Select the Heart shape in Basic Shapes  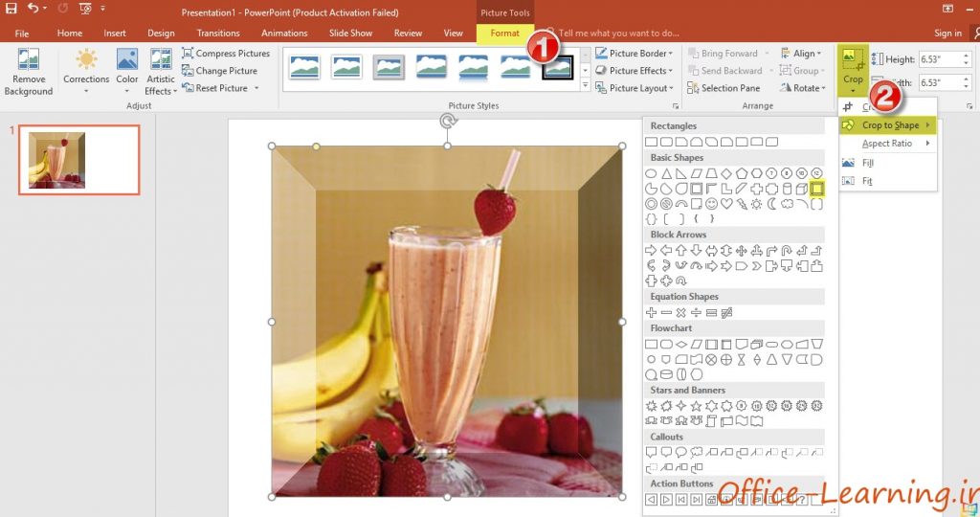coord(726,204)
